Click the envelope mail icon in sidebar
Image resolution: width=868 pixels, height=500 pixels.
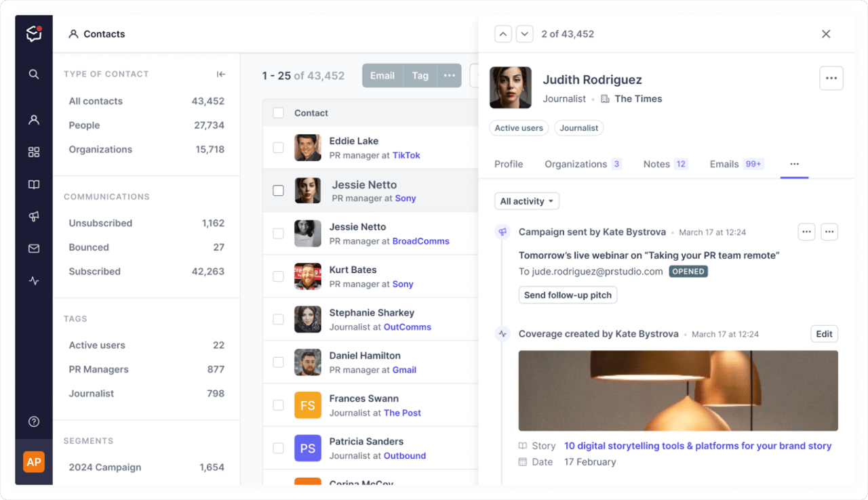34,249
